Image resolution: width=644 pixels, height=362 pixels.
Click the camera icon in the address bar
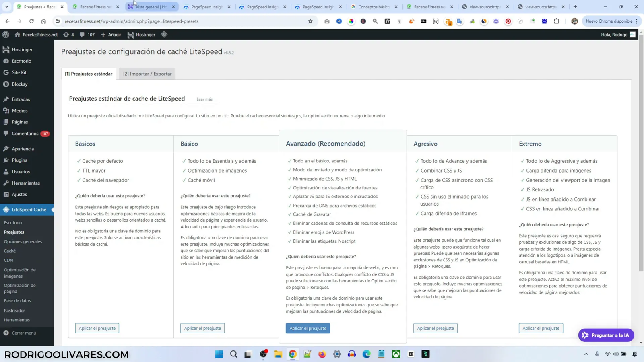click(x=327, y=21)
